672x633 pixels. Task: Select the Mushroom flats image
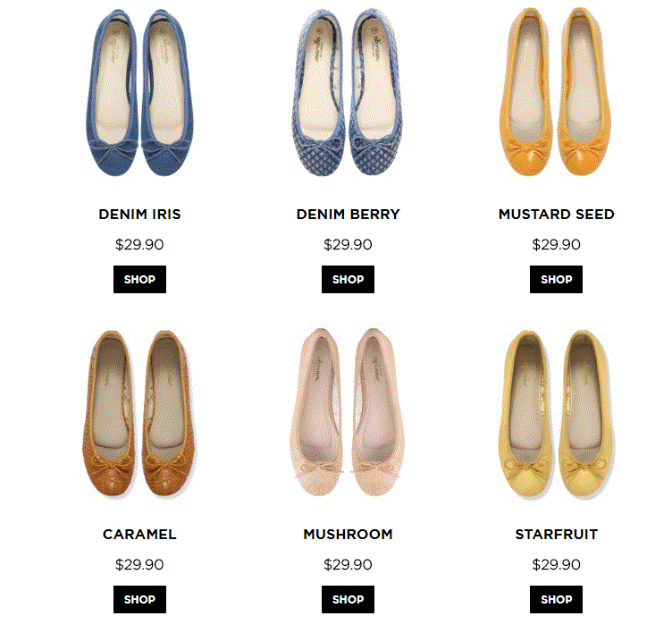[x=348, y=412]
